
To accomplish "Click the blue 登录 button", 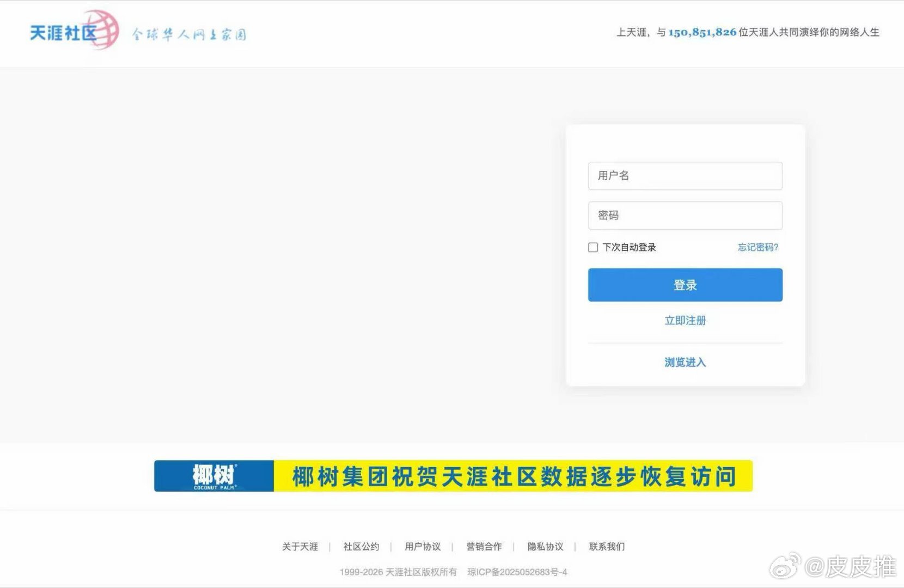I will [x=685, y=285].
